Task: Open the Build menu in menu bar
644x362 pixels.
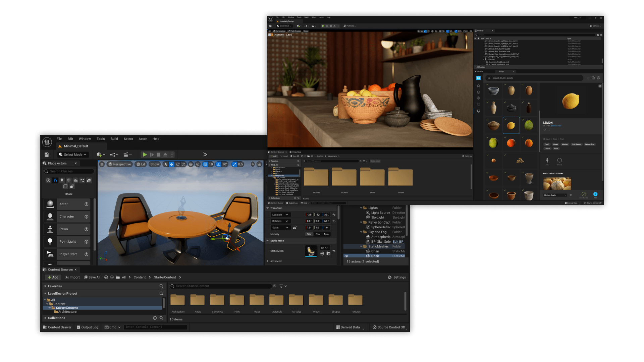Action: click(x=114, y=138)
